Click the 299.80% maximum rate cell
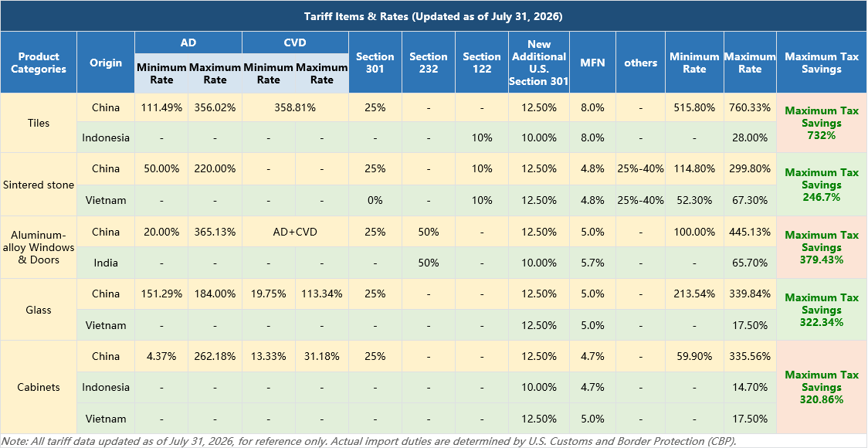Screen dimensions: 868x448 [750, 169]
